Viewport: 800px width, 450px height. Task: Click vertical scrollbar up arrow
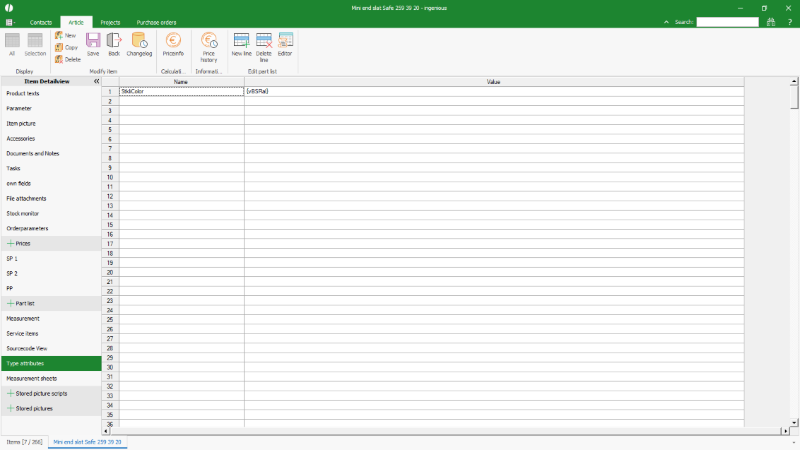[794, 81]
